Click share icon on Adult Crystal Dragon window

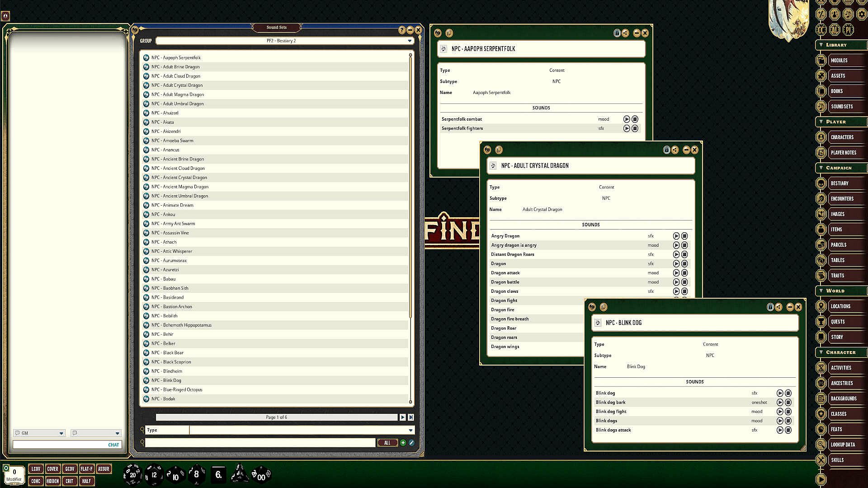point(675,150)
